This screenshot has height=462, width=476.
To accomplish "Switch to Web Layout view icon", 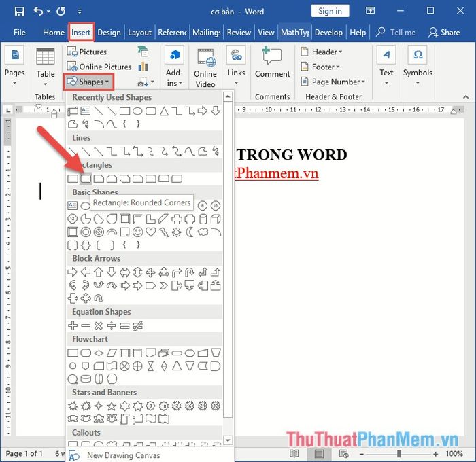I will click(x=344, y=454).
